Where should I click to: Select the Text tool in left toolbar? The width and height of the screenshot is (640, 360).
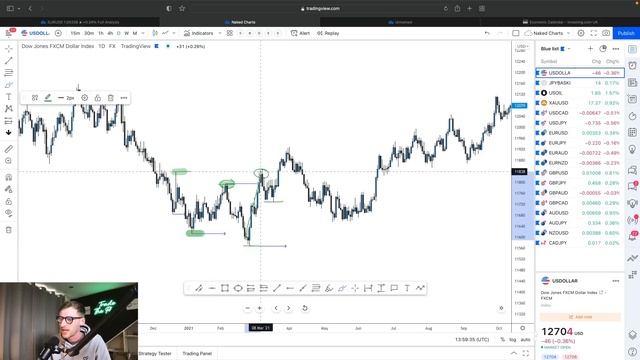pos(9,97)
